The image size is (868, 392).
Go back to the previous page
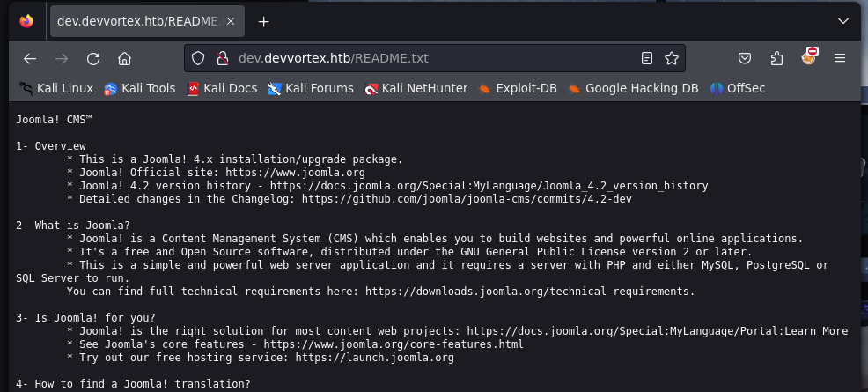point(30,58)
